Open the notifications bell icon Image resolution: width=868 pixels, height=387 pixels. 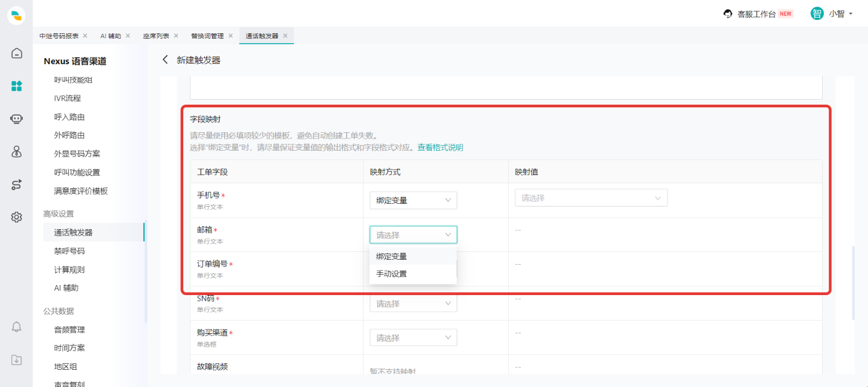[x=17, y=327]
